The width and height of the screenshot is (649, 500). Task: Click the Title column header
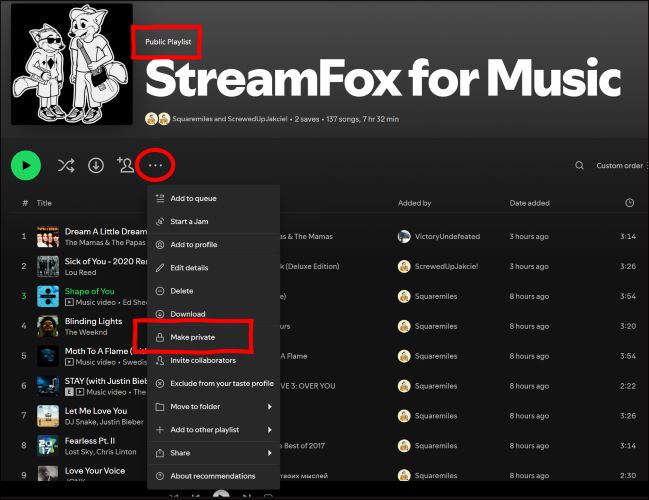pos(44,203)
